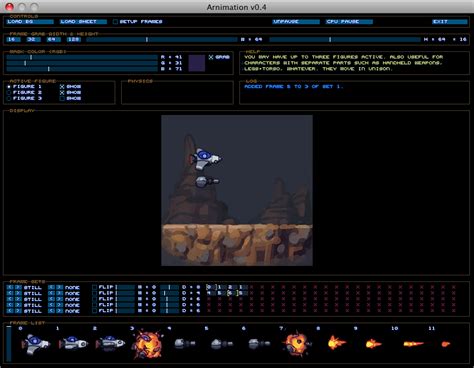Enable Flip checkbox in last frame set row
Viewport: 474px width, 368px height.
pyautogui.click(x=95, y=311)
